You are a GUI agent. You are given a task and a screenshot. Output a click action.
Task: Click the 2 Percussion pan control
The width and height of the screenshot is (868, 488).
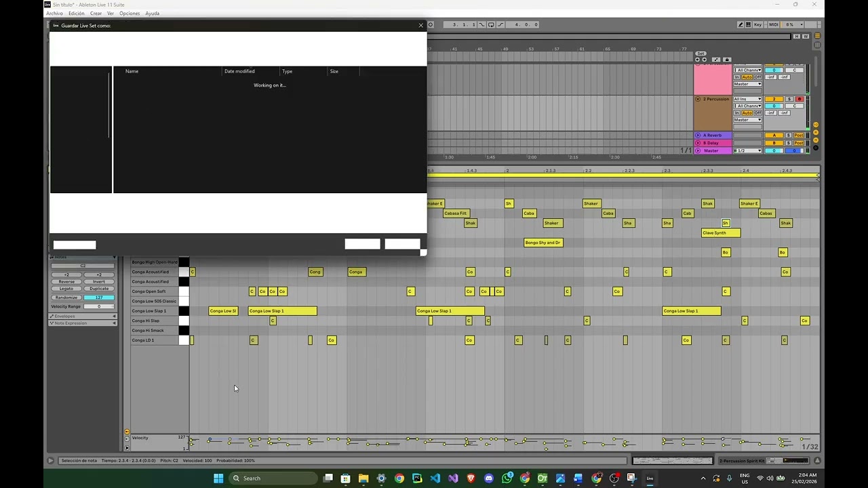tap(795, 106)
